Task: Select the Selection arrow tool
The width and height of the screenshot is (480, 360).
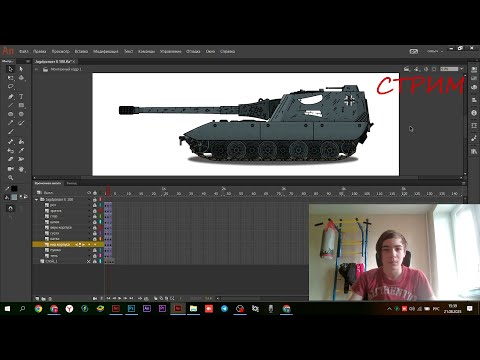Action: click(x=11, y=69)
